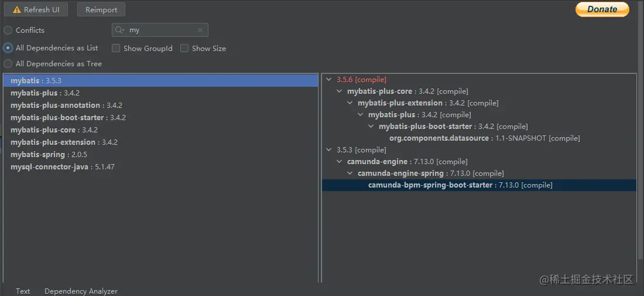Collapse the camunda-engine tree node

[339, 162]
